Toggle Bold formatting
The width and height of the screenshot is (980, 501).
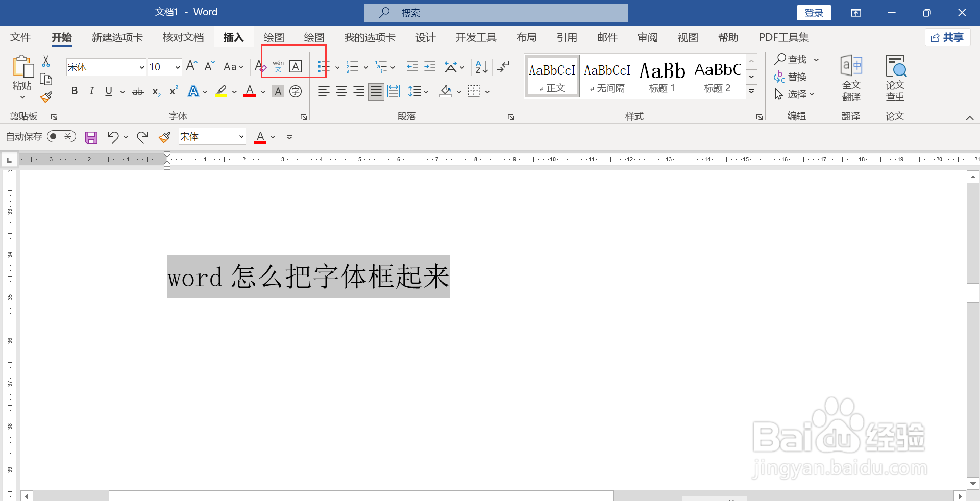75,91
